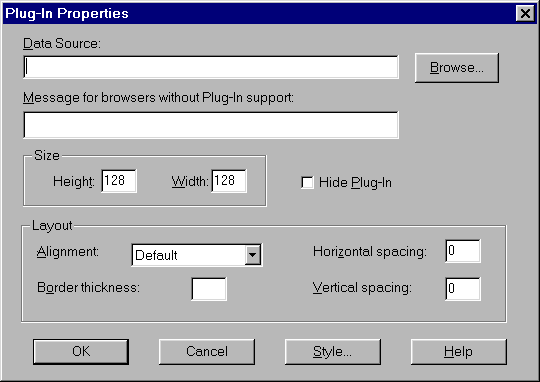Select the Width value field
Viewport: 540px width, 382px height.
229,181
